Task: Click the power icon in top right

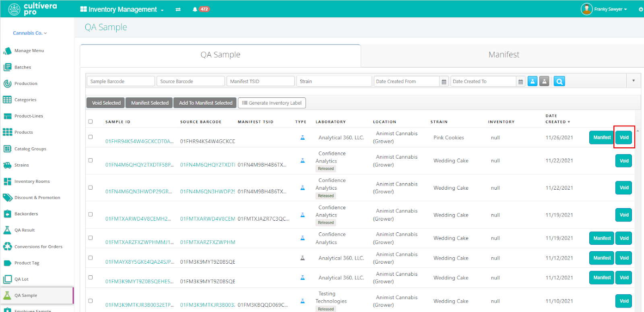Action: click(x=641, y=9)
